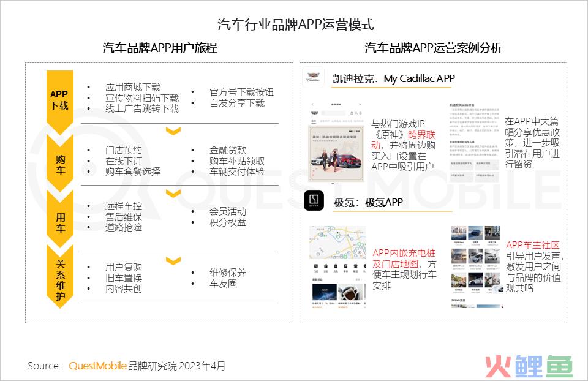The width and height of the screenshot is (588, 381).
Task: Click the Cadillac brand logo icon
Action: pyautogui.click(x=313, y=77)
